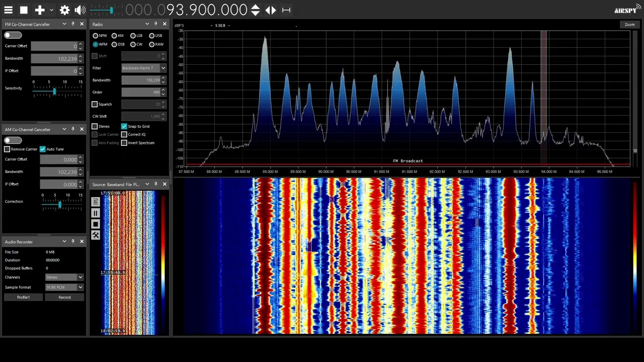Close the Source Baseband File Player panel
This screenshot has height=362, width=644.
pyautogui.click(x=165, y=185)
